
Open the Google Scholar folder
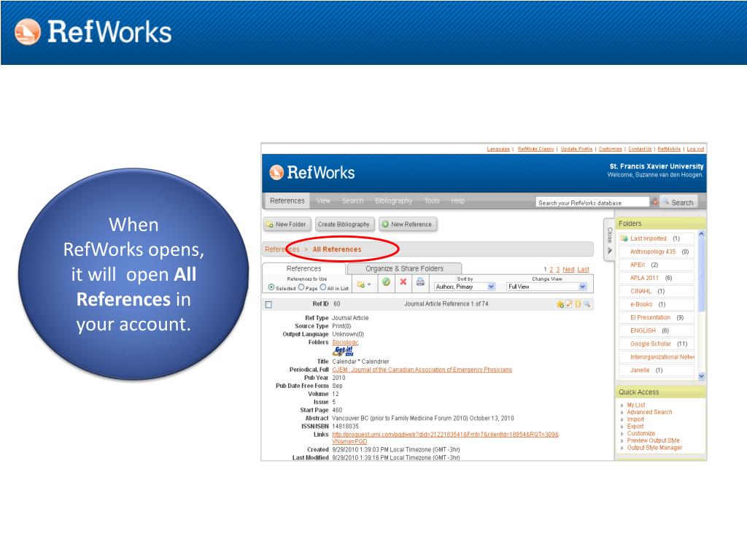pos(651,344)
